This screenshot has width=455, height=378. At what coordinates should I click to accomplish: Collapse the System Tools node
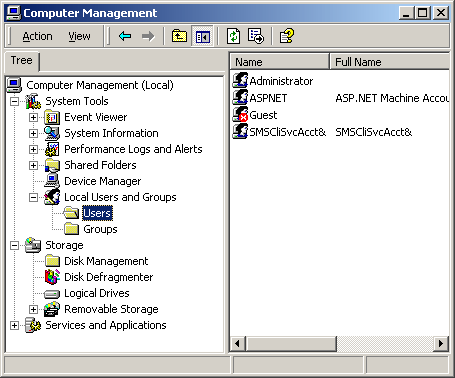[14, 101]
